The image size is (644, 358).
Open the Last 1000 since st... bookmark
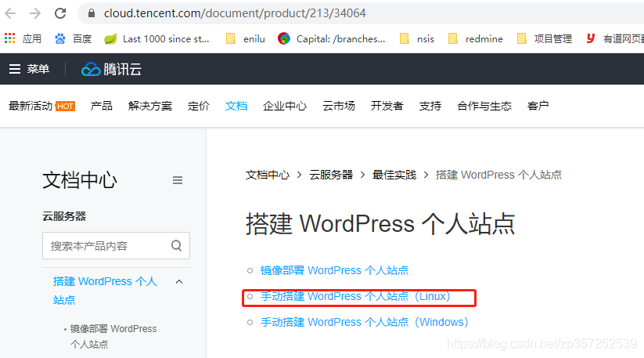[x=157, y=39]
